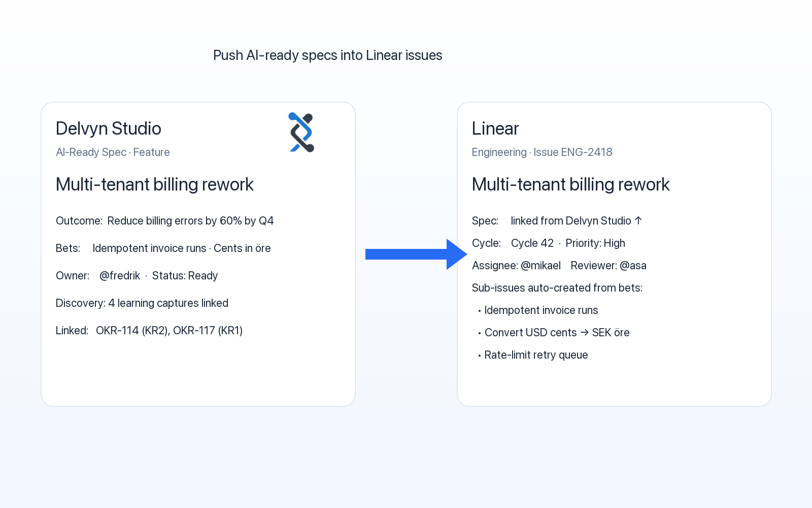
Task: Open the up-arrow link beside Delvyn Studio
Action: point(638,220)
